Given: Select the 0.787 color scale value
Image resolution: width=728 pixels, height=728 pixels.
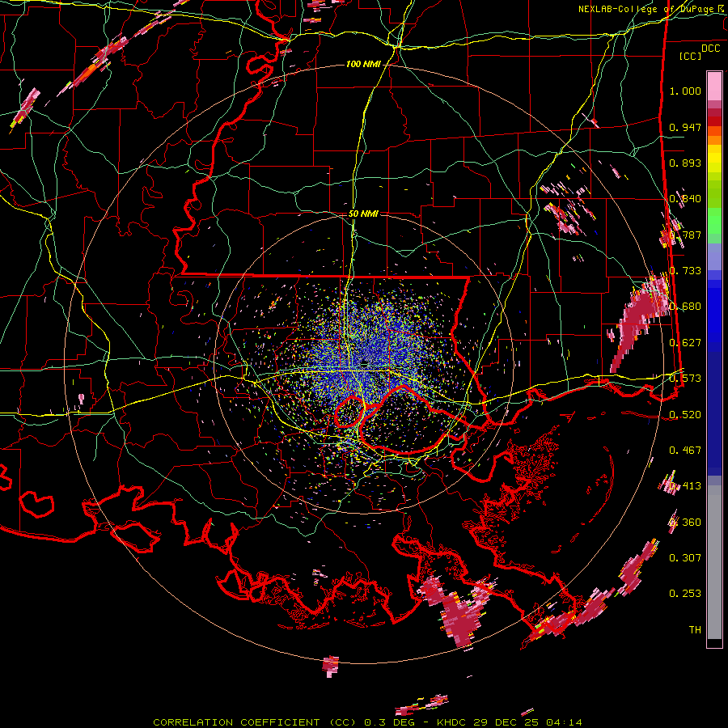Looking at the screenshot, I should [685, 235].
